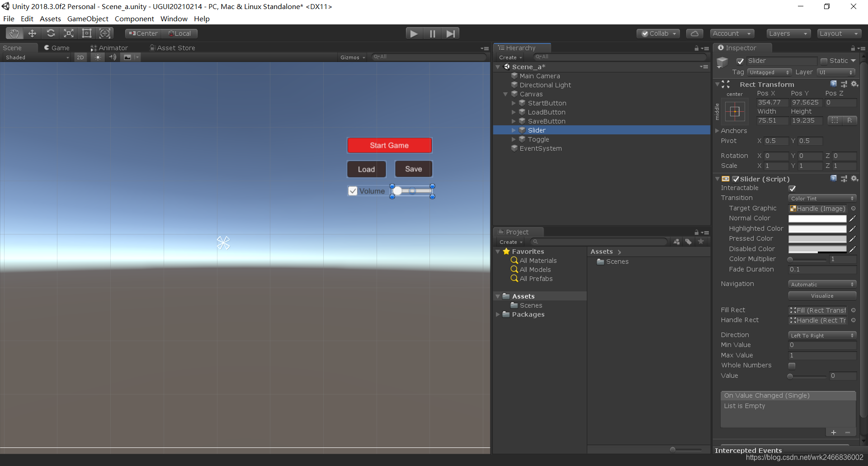Open Transition Color Tint dropdown
868x466 pixels.
pyautogui.click(x=822, y=199)
